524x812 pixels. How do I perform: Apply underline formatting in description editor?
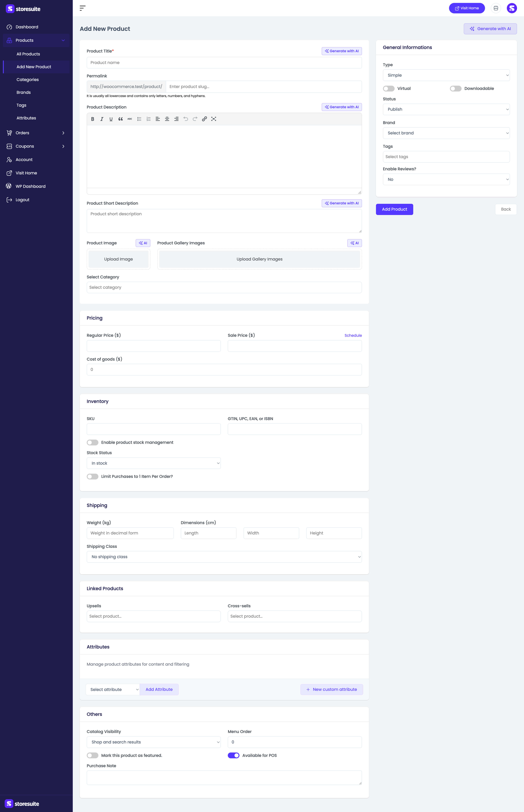click(111, 119)
